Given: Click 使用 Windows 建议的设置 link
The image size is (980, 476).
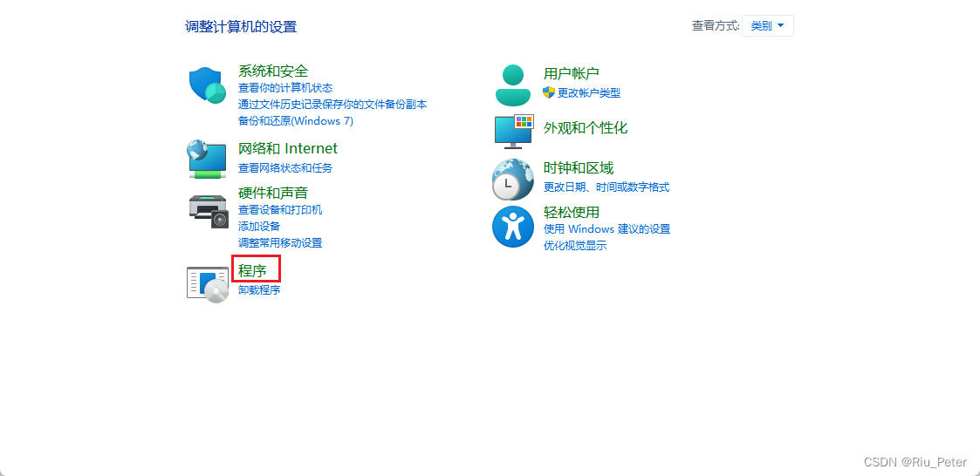Looking at the screenshot, I should click(607, 229).
